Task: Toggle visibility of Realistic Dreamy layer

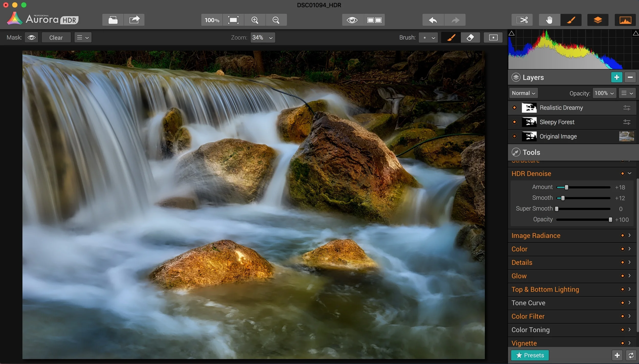Action: click(x=515, y=108)
